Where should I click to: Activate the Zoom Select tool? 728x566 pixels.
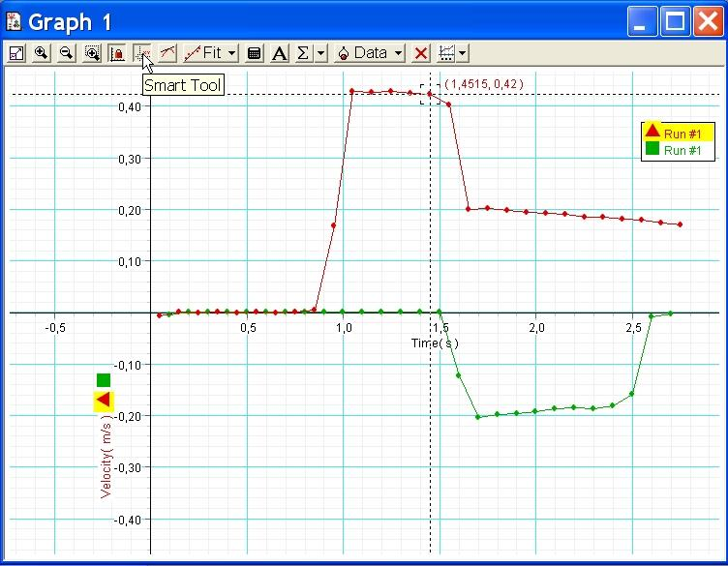tap(92, 53)
